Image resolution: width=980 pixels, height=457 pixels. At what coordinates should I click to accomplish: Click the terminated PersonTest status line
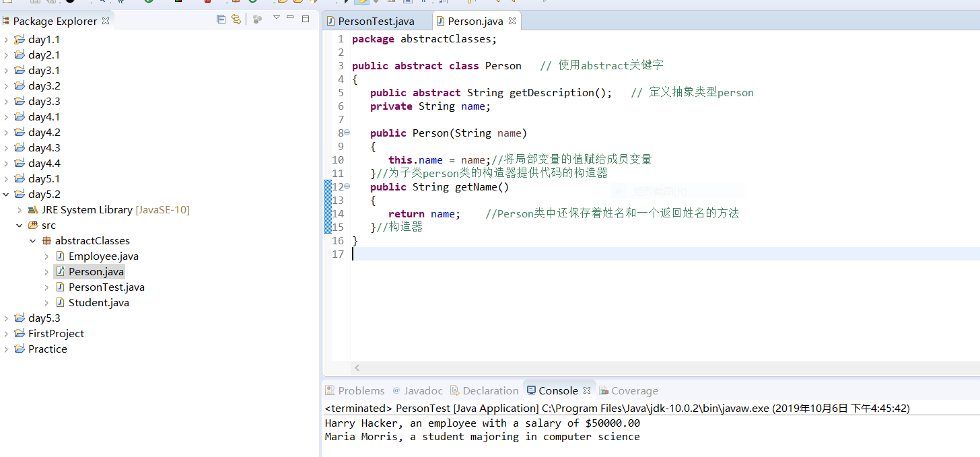point(617,409)
